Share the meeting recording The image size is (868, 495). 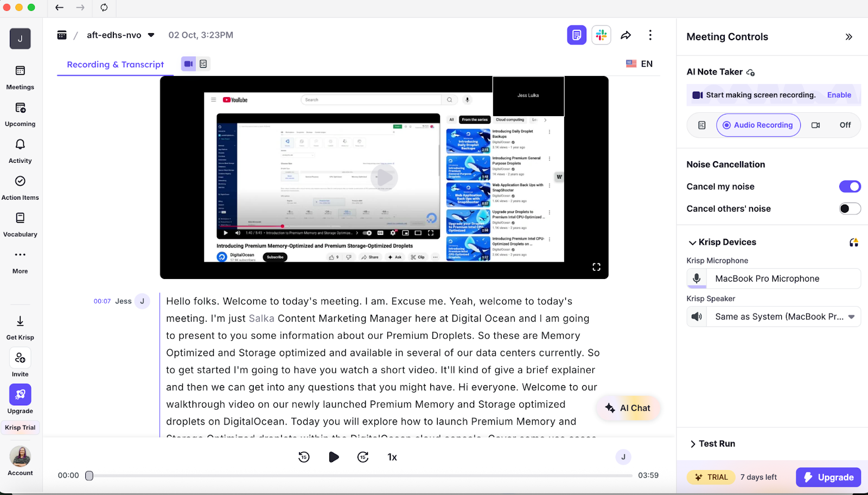coord(626,34)
